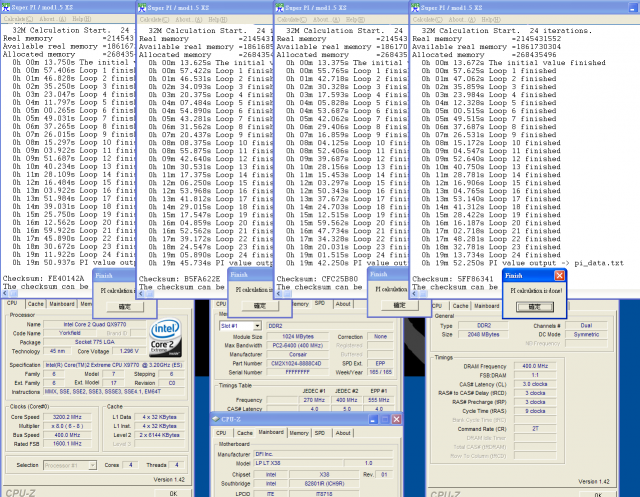Click the '3200.2 MHz' core speed value
The image size is (640, 497).
point(67,417)
